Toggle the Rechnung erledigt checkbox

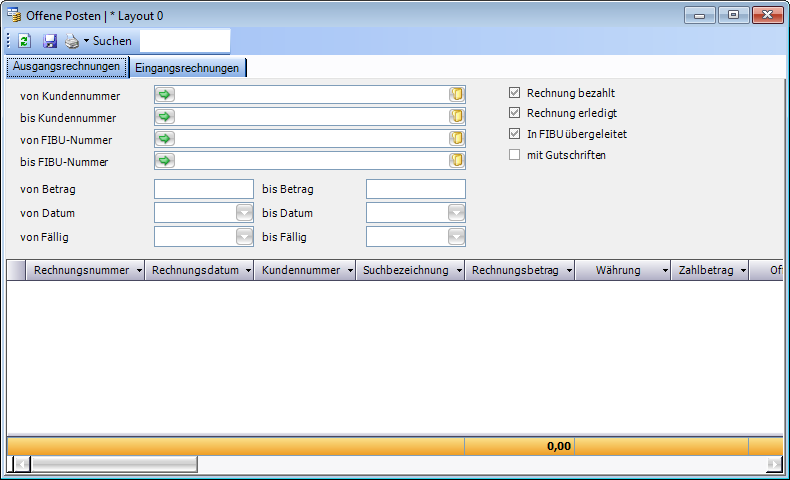pos(515,113)
